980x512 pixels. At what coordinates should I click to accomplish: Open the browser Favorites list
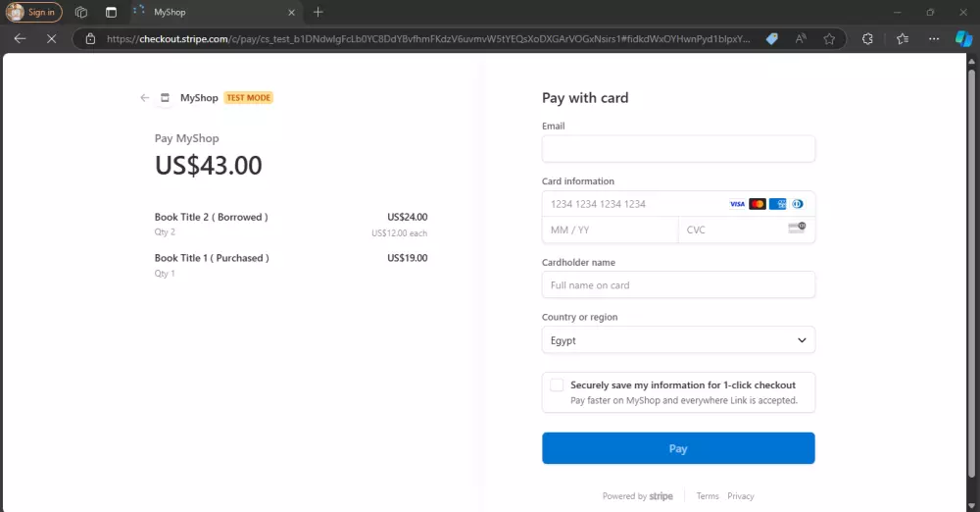(903, 39)
